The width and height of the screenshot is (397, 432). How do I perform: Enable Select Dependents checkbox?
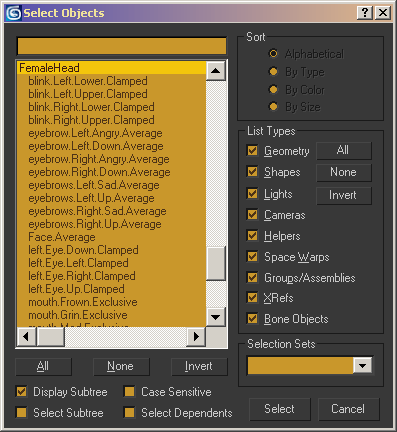point(129,413)
